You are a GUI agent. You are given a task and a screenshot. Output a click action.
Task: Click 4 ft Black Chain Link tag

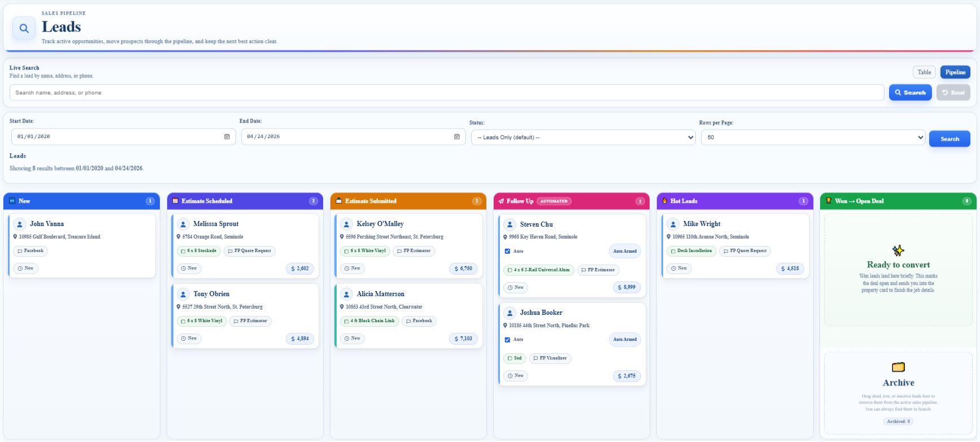369,321
